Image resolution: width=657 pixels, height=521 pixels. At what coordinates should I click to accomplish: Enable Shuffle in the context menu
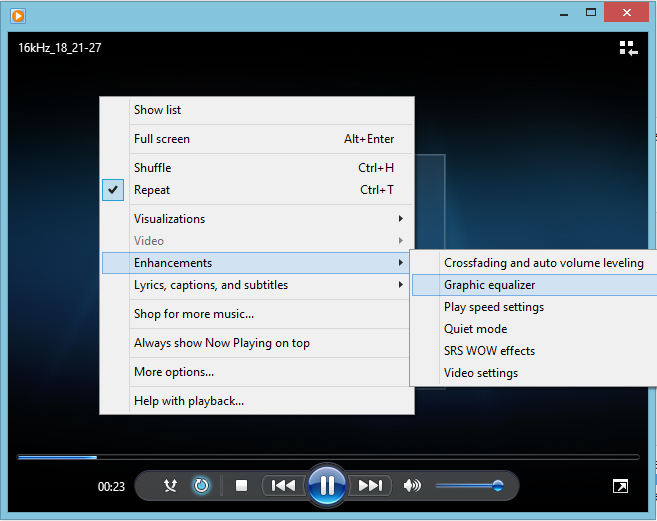[x=257, y=168]
